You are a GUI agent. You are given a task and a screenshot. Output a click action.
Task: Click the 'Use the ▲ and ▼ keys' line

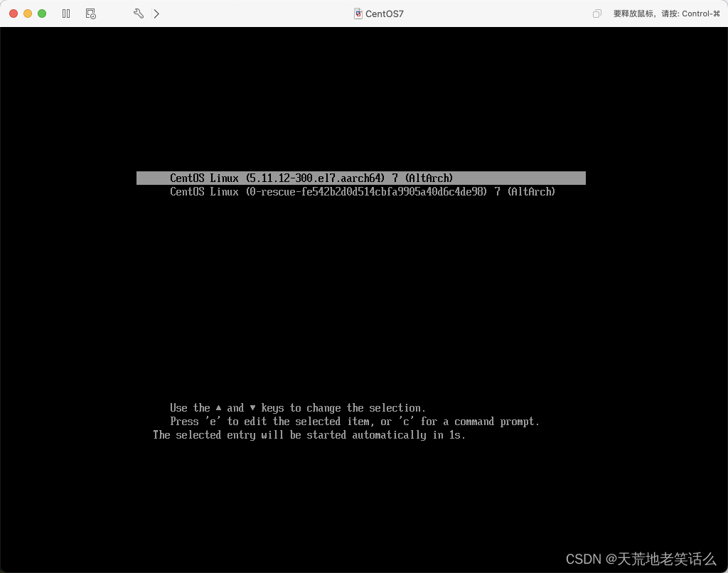[x=298, y=407]
